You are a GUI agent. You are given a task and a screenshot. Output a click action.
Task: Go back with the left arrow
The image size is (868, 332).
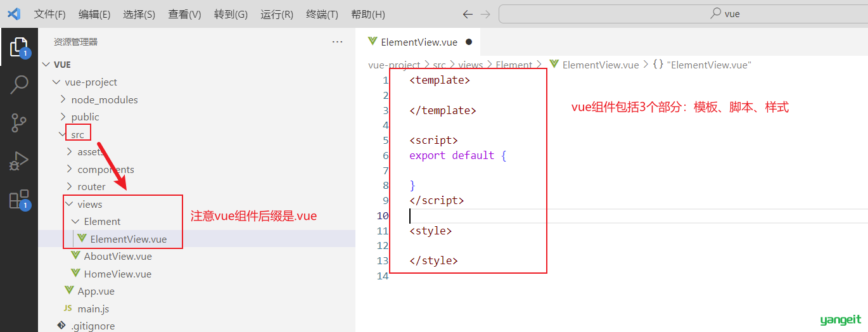(468, 14)
